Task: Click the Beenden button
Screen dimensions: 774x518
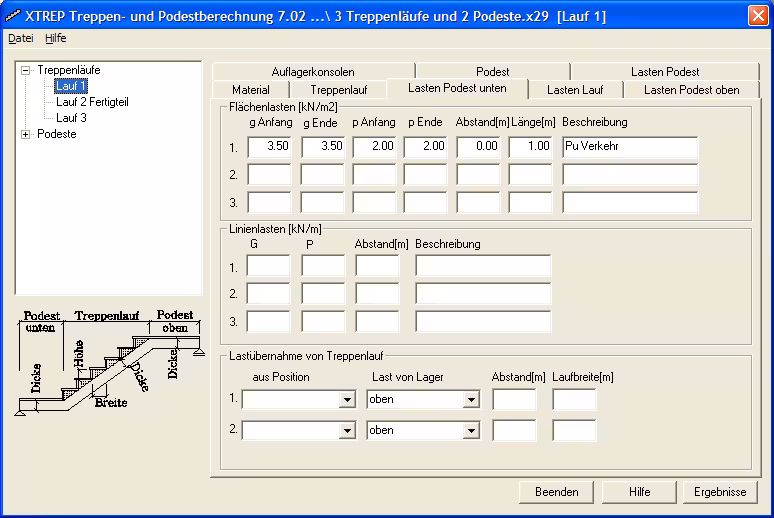Action: tap(556, 492)
